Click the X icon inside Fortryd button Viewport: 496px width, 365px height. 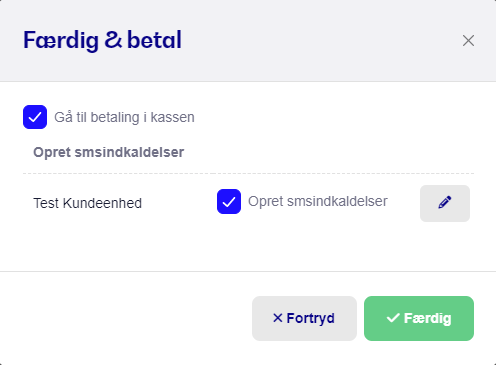tap(278, 318)
